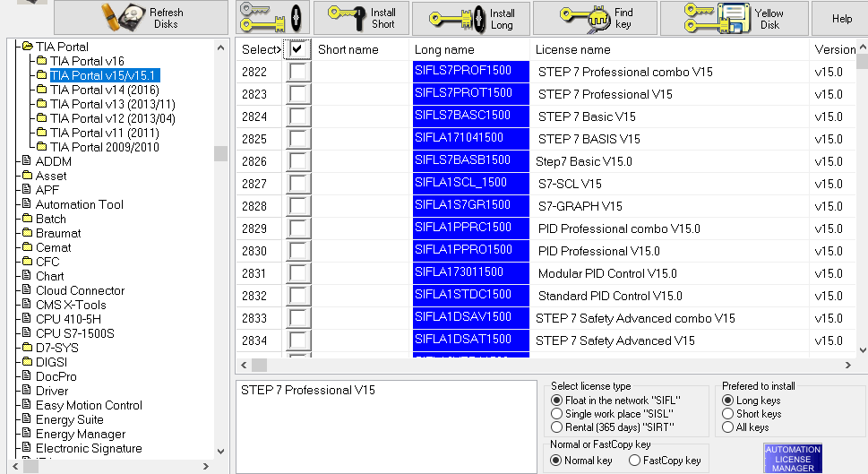Click the STEP 7 Professional V15 description box
The height and width of the screenshot is (474, 868).
(386, 427)
